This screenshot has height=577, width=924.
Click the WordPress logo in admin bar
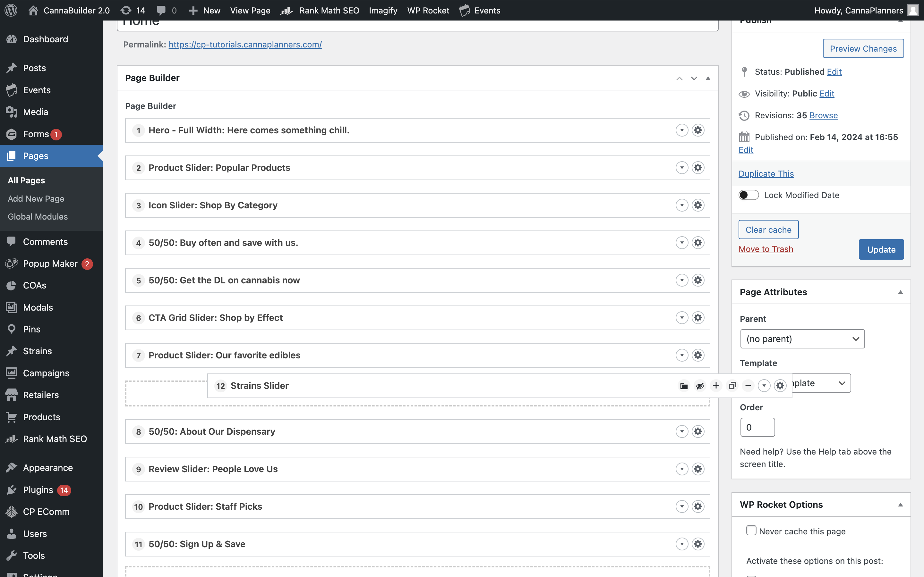[11, 10]
